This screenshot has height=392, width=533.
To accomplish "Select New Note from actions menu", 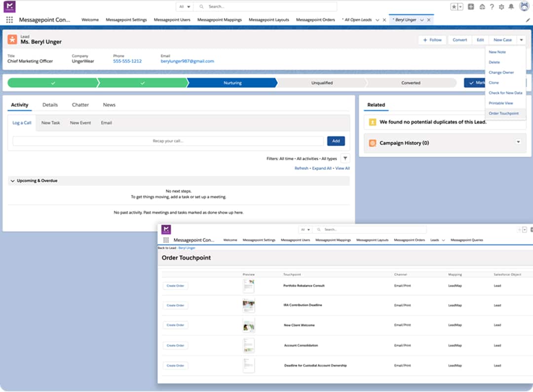I will pos(497,52).
